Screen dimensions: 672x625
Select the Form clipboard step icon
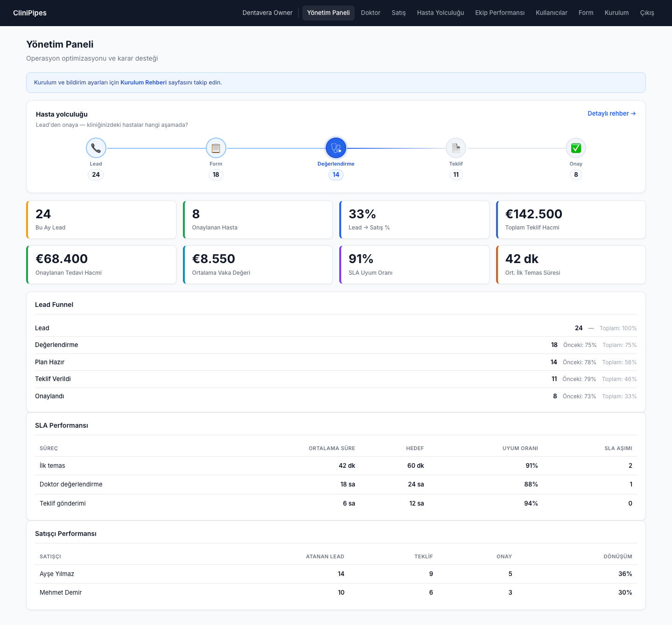216,148
